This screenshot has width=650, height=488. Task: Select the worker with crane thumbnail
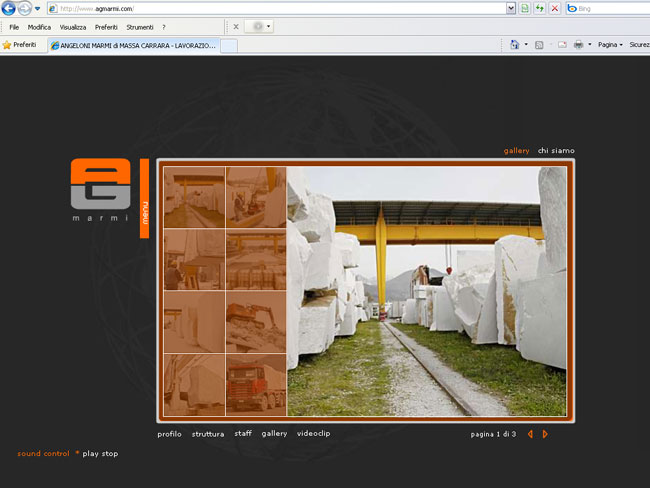coord(256,197)
